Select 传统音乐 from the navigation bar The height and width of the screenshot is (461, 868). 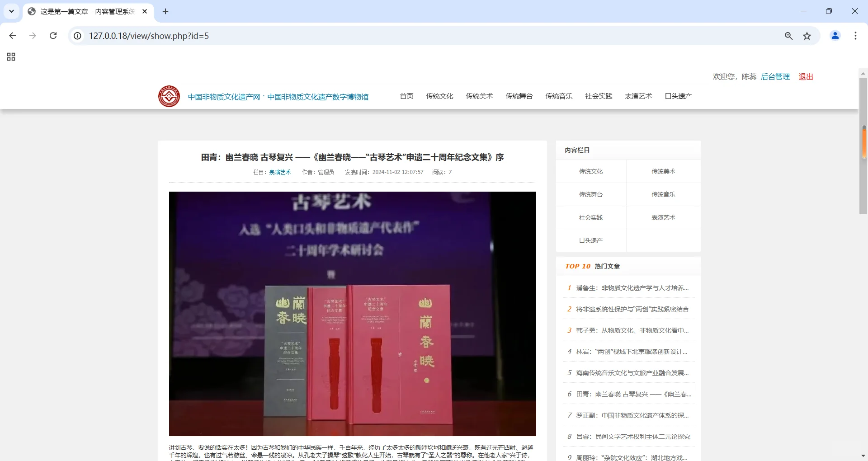(x=558, y=96)
